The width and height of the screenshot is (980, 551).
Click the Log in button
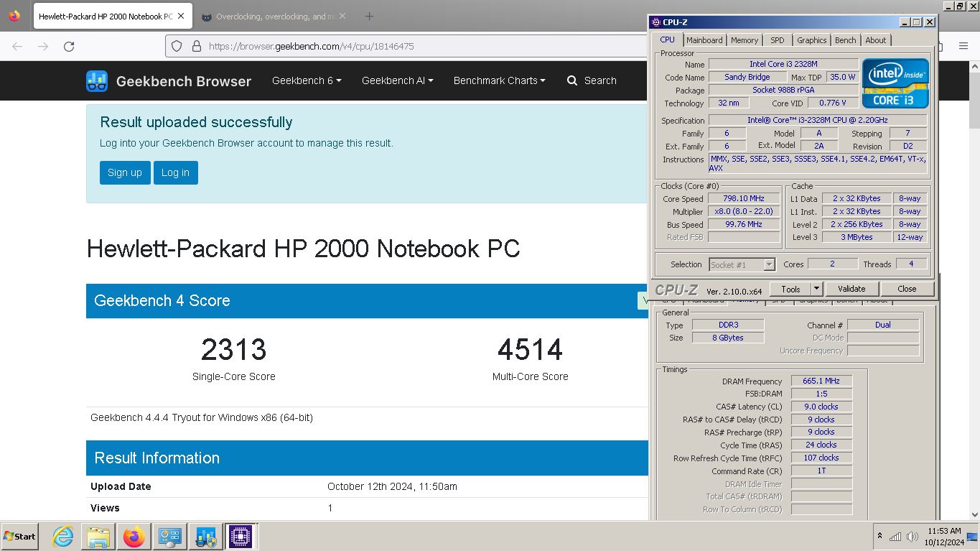coord(175,172)
